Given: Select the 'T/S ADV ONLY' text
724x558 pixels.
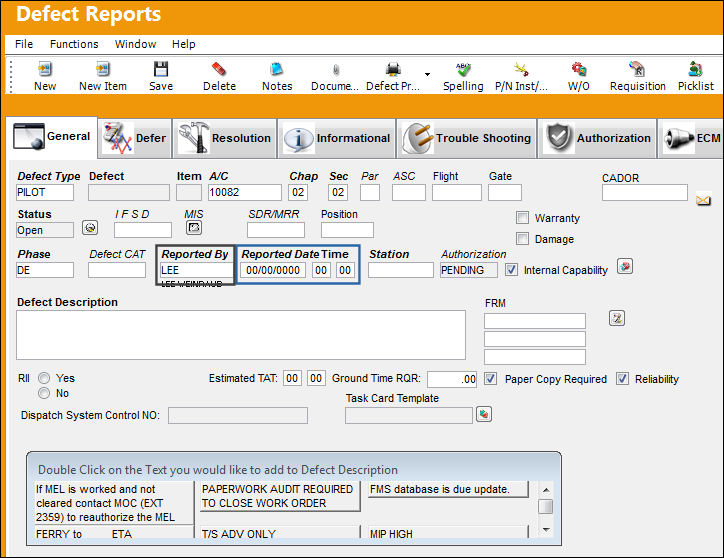Looking at the screenshot, I should tap(280, 533).
